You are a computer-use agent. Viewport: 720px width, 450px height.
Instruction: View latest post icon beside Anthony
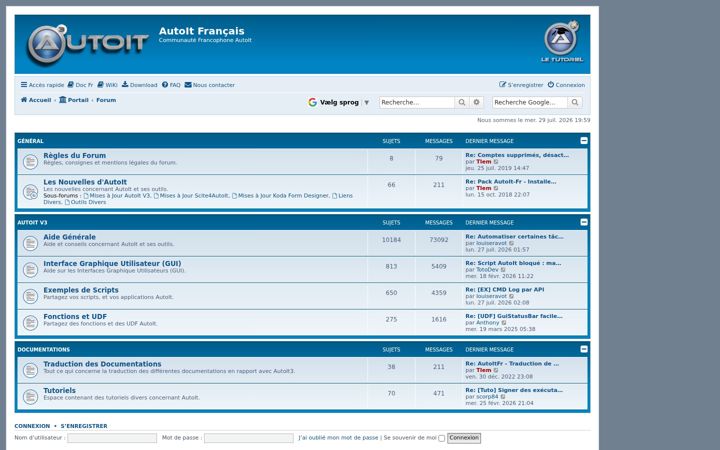[504, 323]
